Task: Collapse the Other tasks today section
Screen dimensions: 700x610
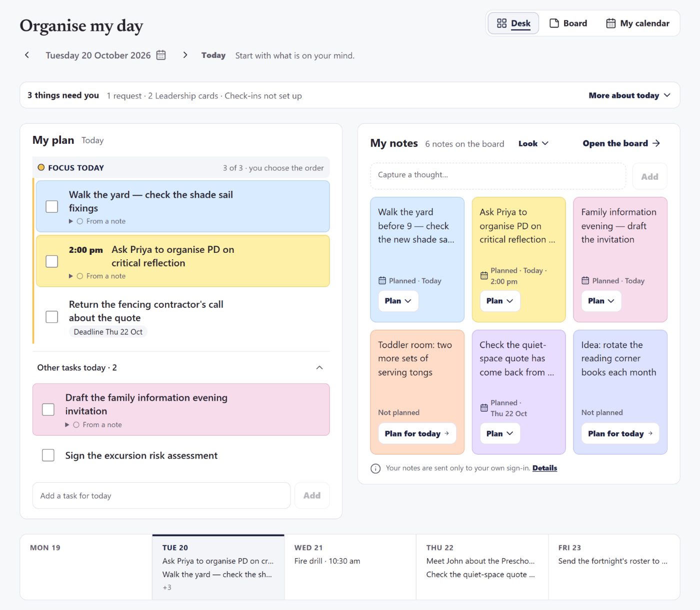Action: coord(319,368)
